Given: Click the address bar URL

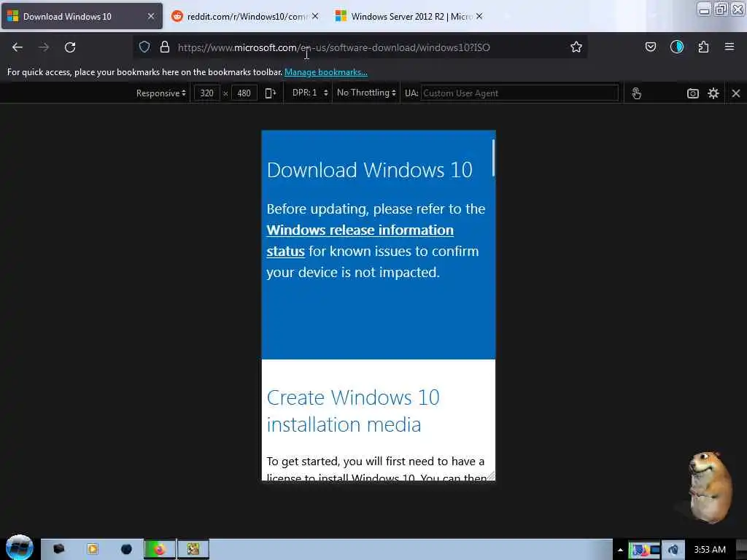Looking at the screenshot, I should (x=333, y=47).
